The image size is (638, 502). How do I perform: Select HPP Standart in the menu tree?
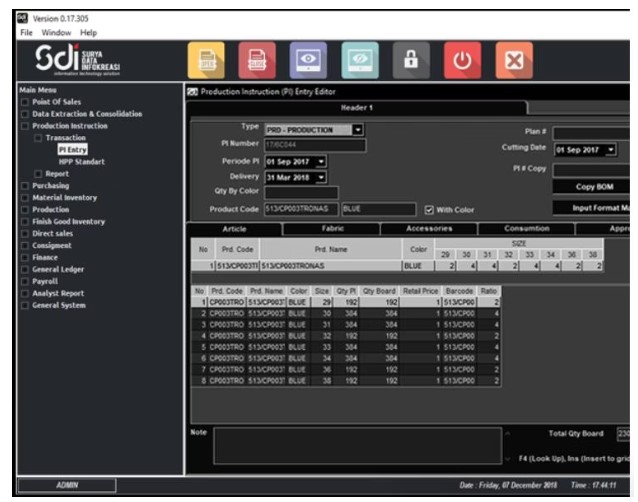[81, 162]
